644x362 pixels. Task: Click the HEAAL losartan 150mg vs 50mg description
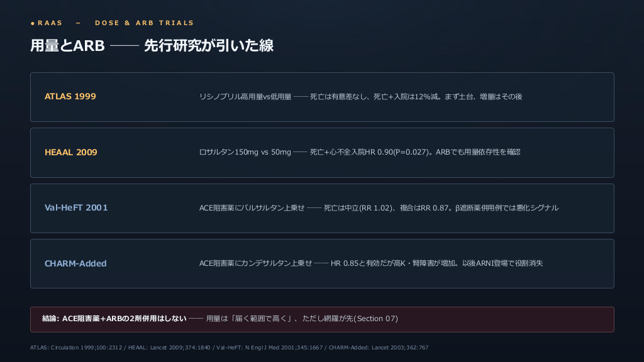point(360,152)
